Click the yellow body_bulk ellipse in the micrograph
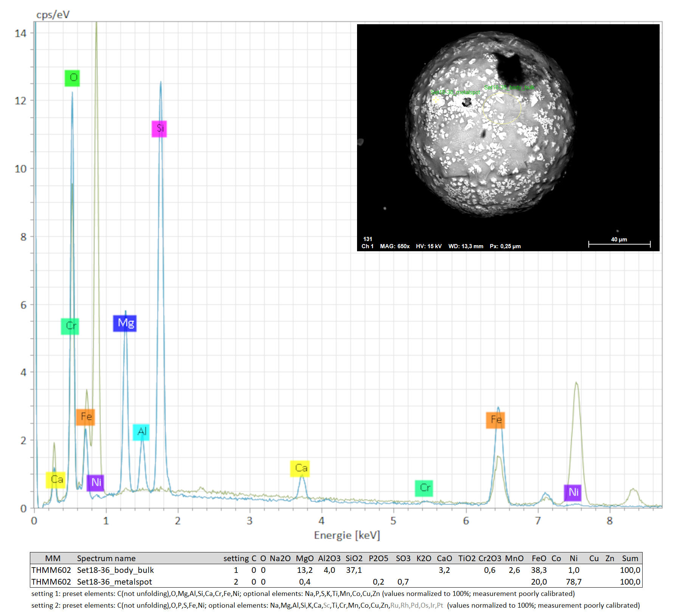 (502, 109)
